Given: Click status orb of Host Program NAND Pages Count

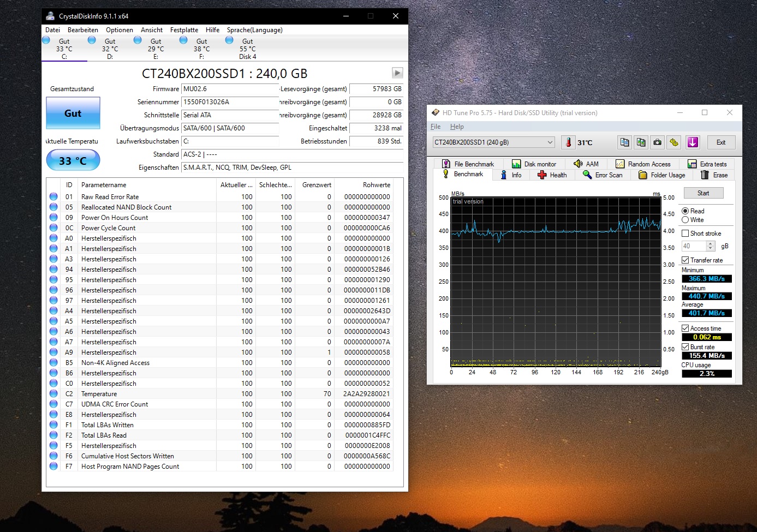Looking at the screenshot, I should click(53, 466).
